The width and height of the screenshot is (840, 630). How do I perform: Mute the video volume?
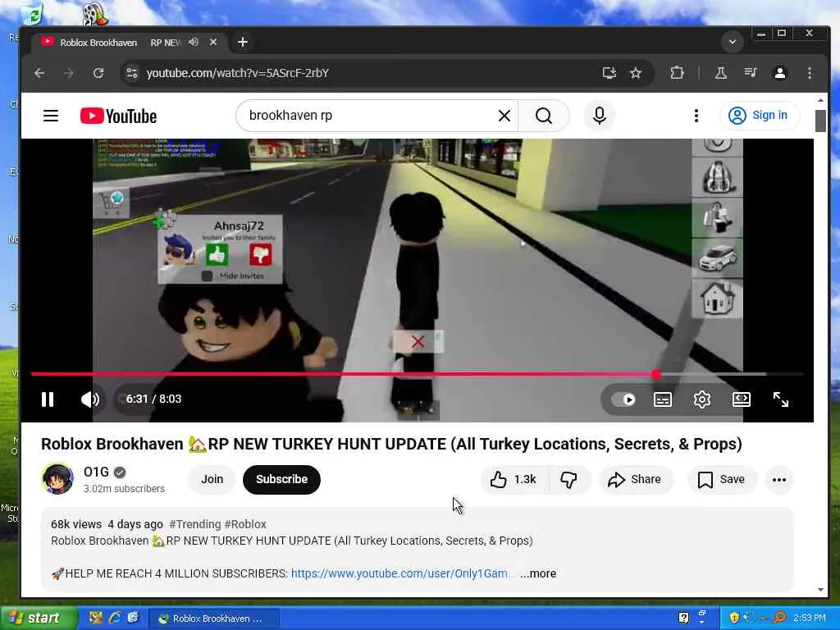click(89, 399)
